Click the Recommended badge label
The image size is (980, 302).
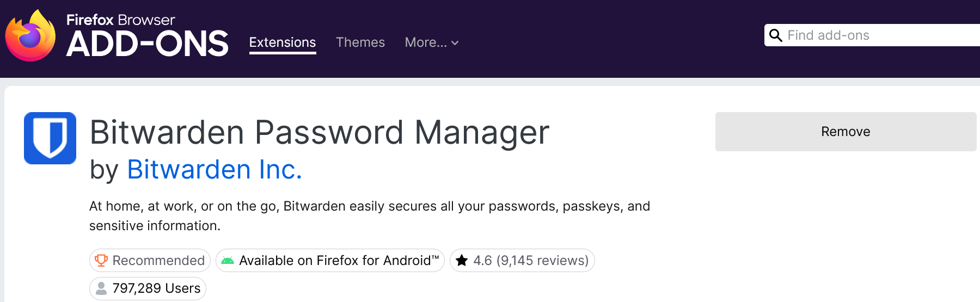[x=158, y=261]
